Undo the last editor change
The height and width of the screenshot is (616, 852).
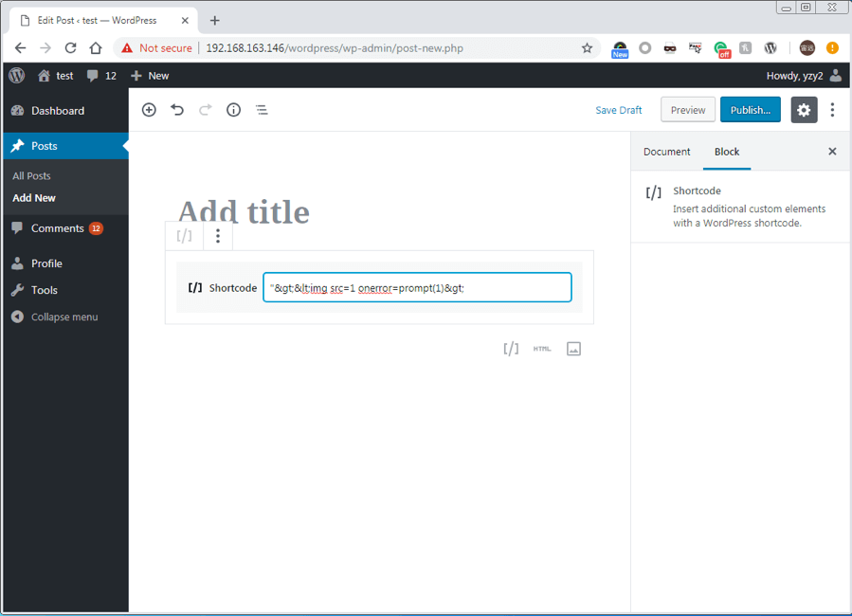pos(177,110)
